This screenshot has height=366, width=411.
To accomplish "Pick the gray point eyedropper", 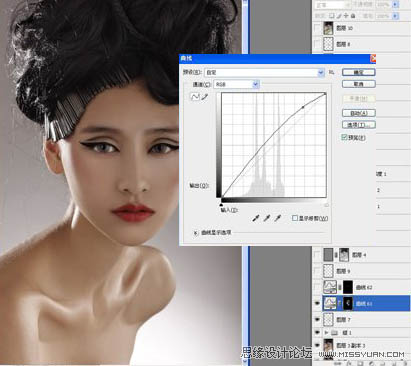I will [267, 218].
